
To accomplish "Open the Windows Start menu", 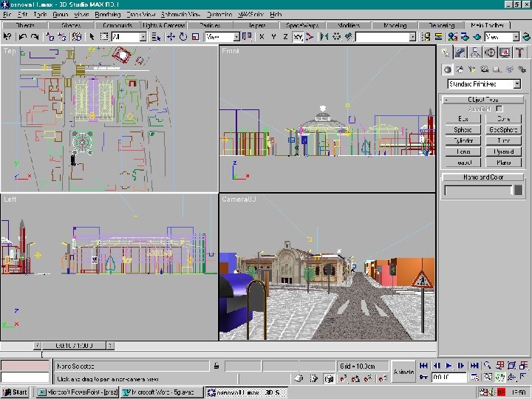I will 15,392.
